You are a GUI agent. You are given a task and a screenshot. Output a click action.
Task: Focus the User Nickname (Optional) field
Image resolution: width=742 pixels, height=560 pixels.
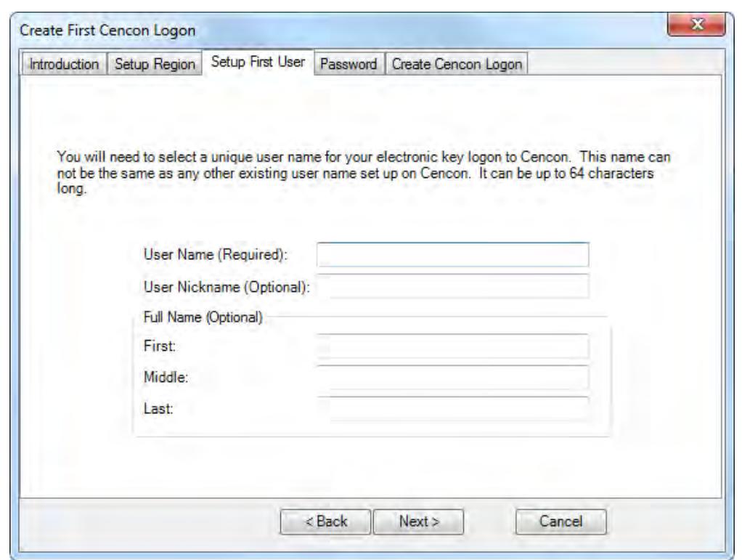(453, 286)
